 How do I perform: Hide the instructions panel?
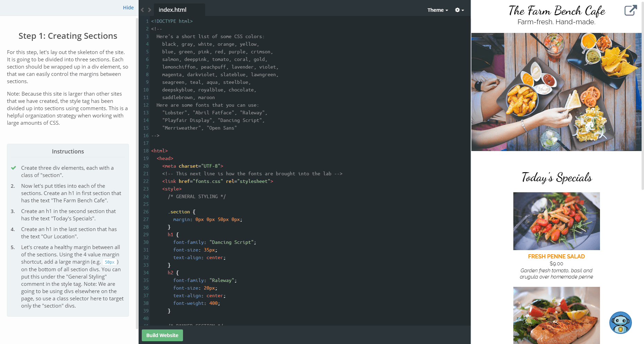tap(128, 8)
